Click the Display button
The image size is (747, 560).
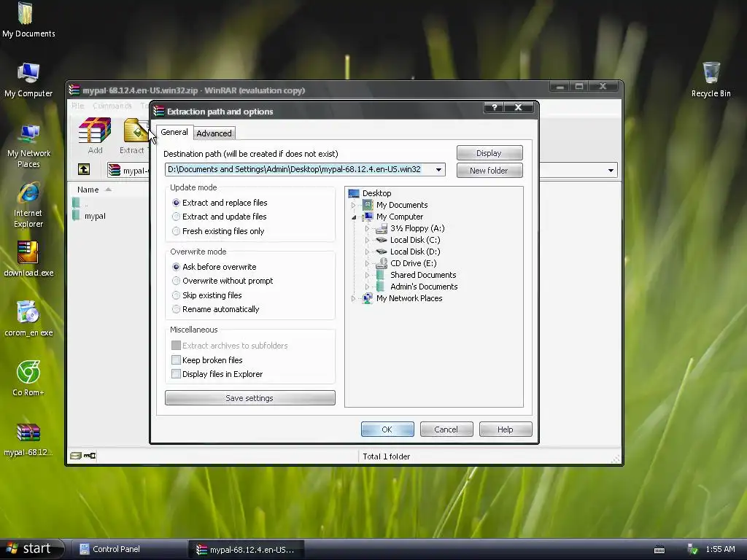point(489,153)
